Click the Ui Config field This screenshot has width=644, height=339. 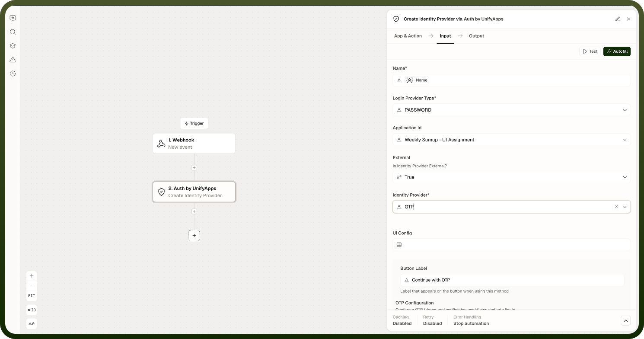[511, 245]
